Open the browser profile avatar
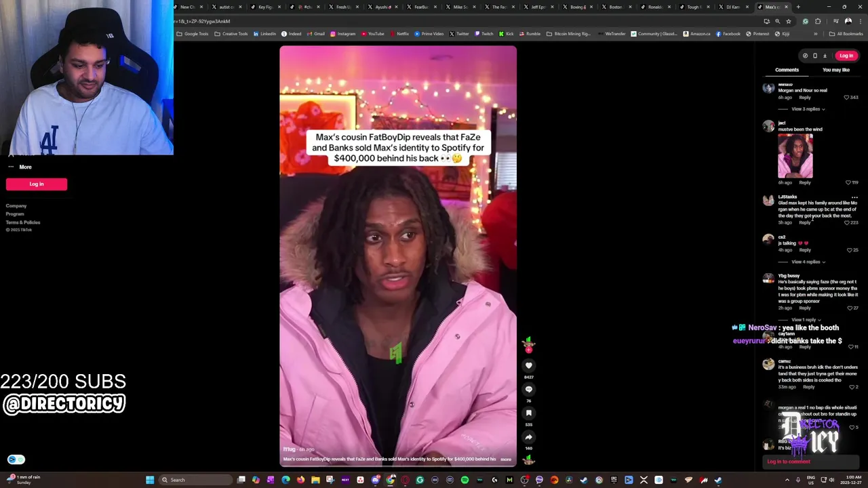 (x=848, y=21)
